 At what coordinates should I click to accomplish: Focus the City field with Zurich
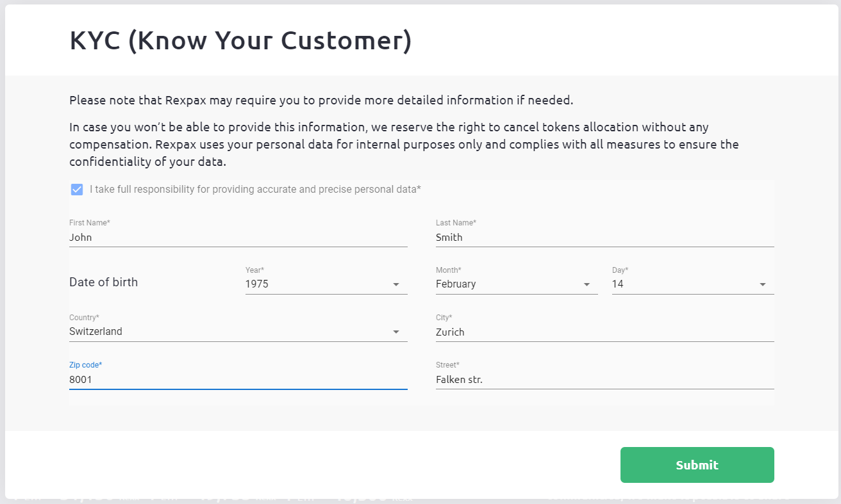[x=604, y=332]
